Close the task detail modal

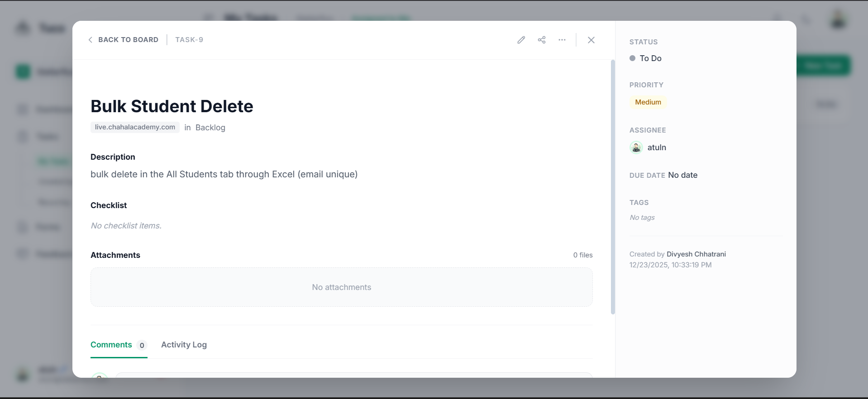coord(591,40)
